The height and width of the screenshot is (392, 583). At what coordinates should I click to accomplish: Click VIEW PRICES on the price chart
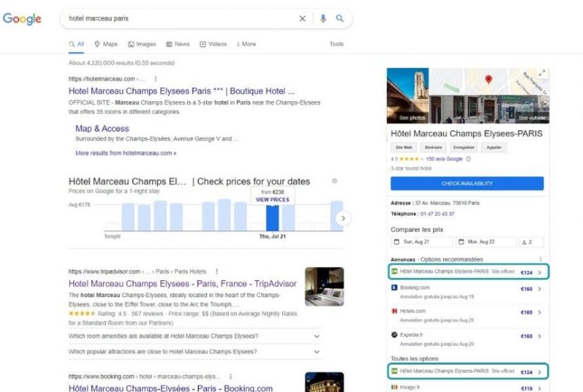[273, 200]
